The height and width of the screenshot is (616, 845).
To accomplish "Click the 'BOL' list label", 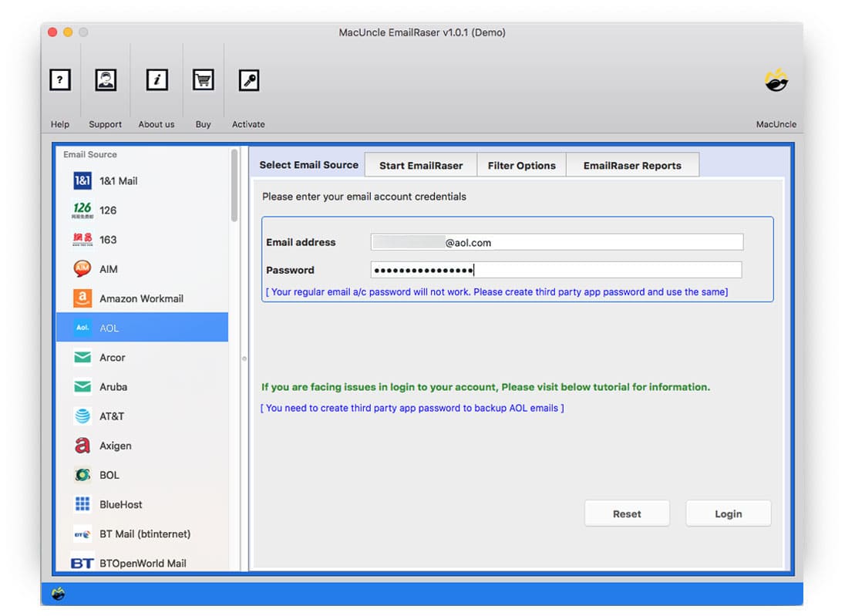I will click(x=109, y=475).
